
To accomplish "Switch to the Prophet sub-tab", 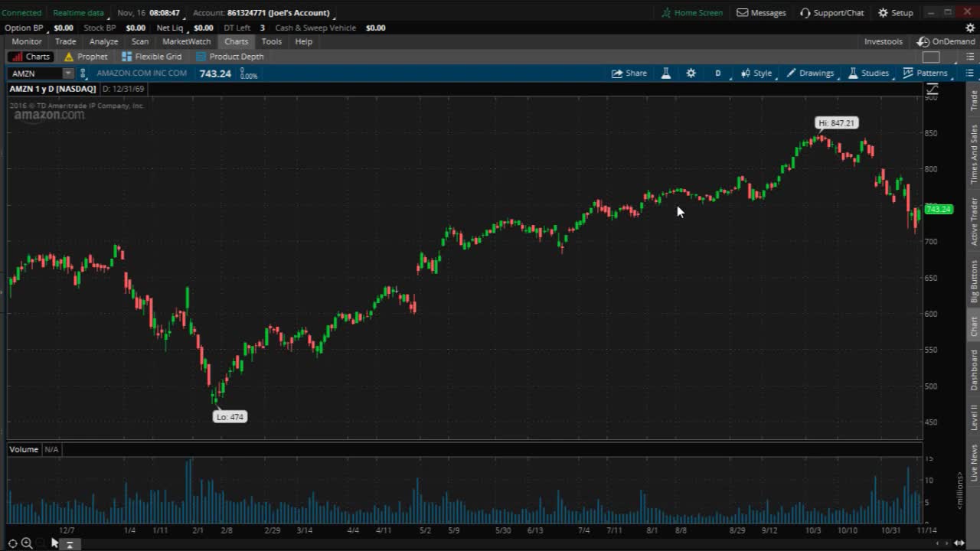I will point(86,57).
